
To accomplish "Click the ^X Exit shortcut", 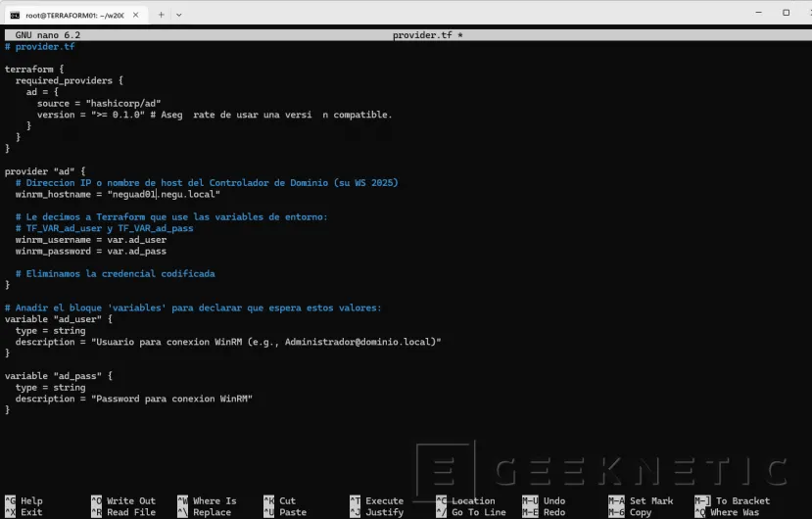I will tap(24, 512).
